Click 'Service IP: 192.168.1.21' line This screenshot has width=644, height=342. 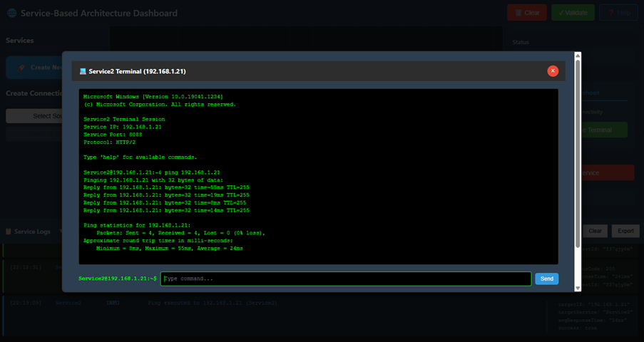tap(123, 127)
